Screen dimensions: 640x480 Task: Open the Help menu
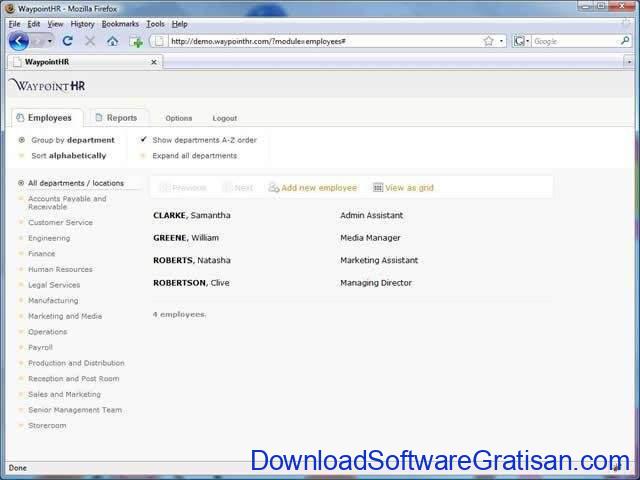click(x=179, y=24)
